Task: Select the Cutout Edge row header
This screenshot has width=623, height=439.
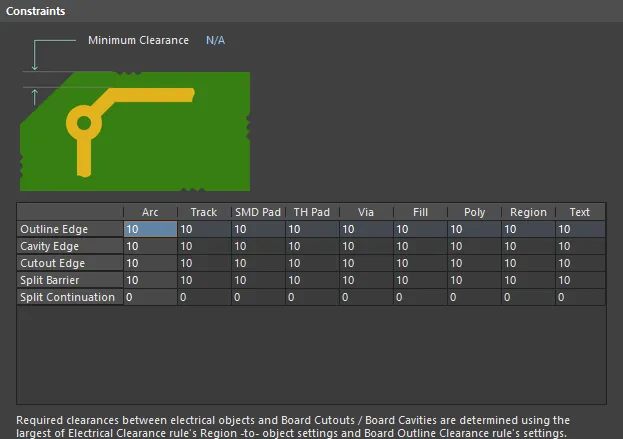Action: tap(70, 263)
